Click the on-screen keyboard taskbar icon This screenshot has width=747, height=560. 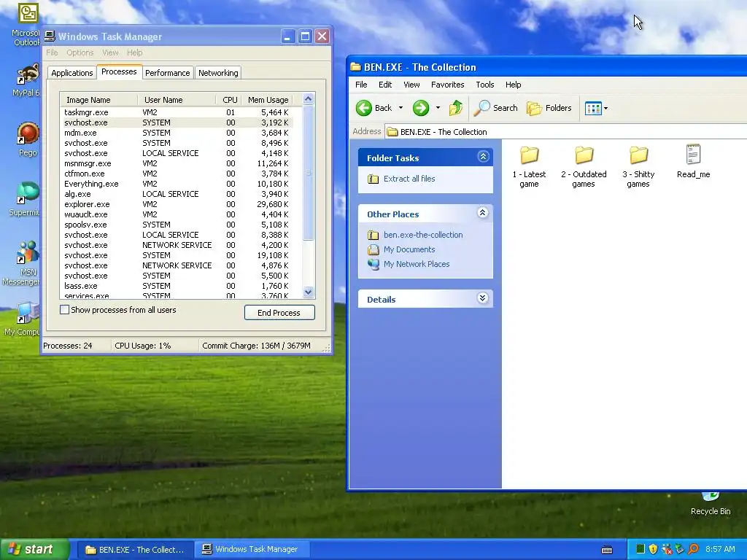click(607, 550)
